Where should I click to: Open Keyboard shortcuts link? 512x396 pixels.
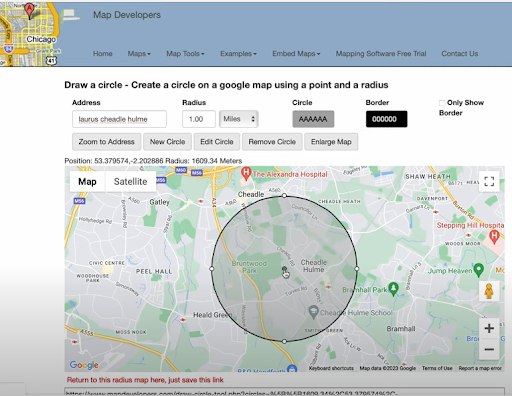point(331,368)
